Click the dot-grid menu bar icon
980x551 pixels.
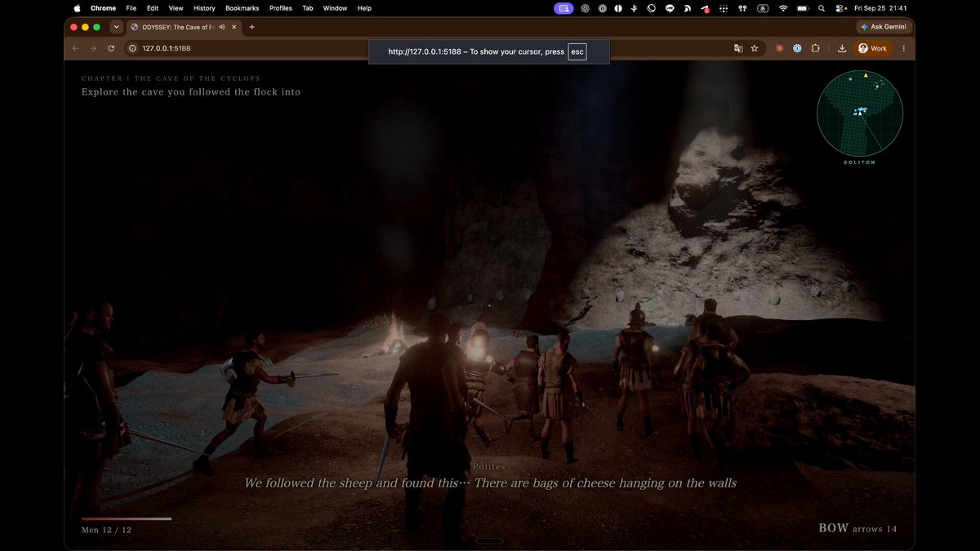724,8
